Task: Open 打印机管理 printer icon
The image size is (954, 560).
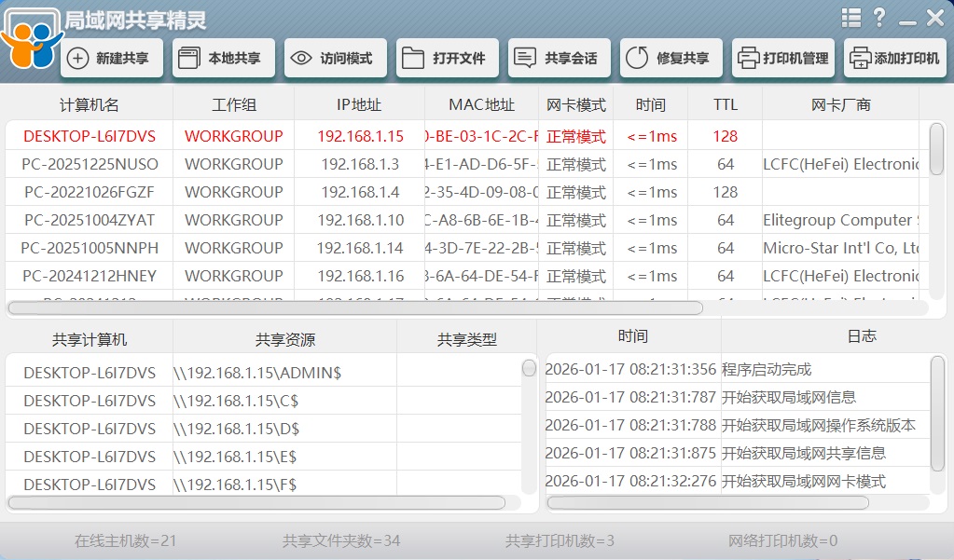Action: tap(748, 59)
